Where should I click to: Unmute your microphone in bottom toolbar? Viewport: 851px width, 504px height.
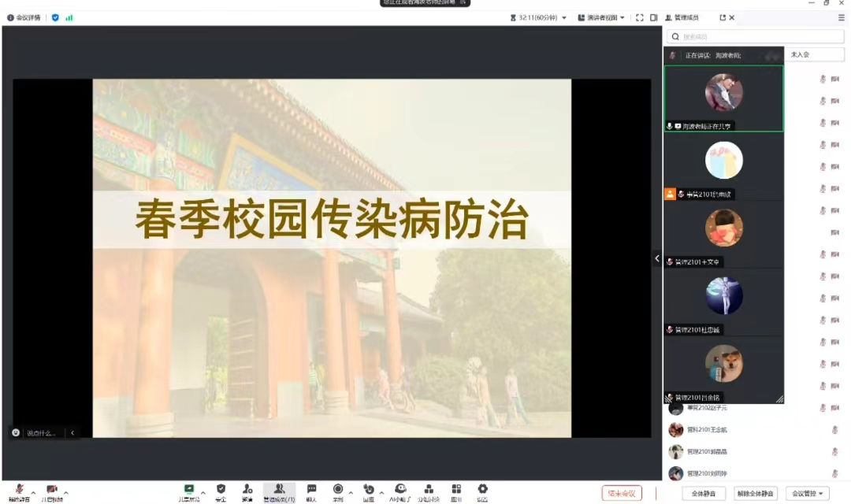click(19, 491)
